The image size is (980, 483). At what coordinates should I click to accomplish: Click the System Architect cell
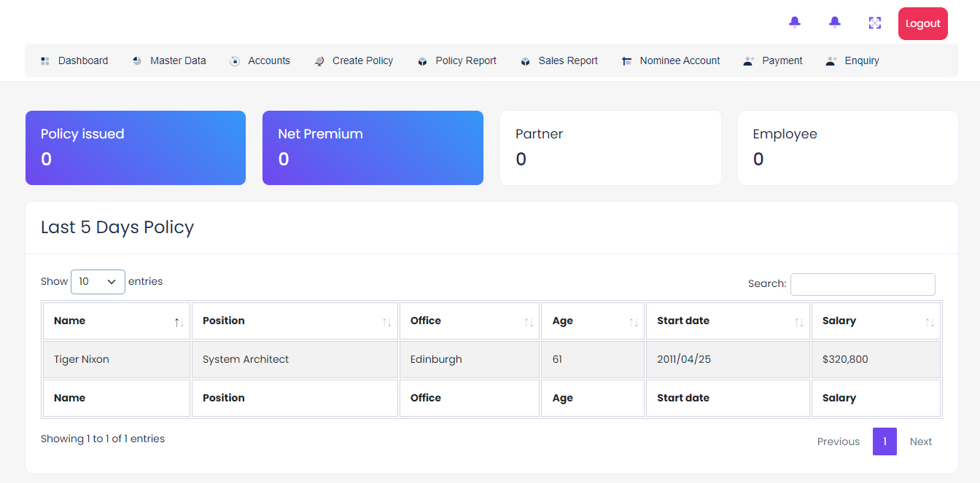(x=295, y=359)
